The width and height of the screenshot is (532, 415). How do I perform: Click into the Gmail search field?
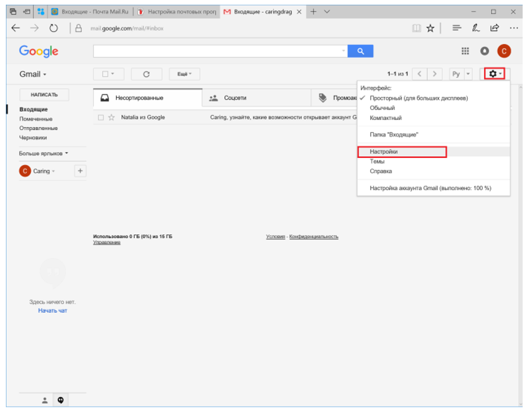click(217, 52)
